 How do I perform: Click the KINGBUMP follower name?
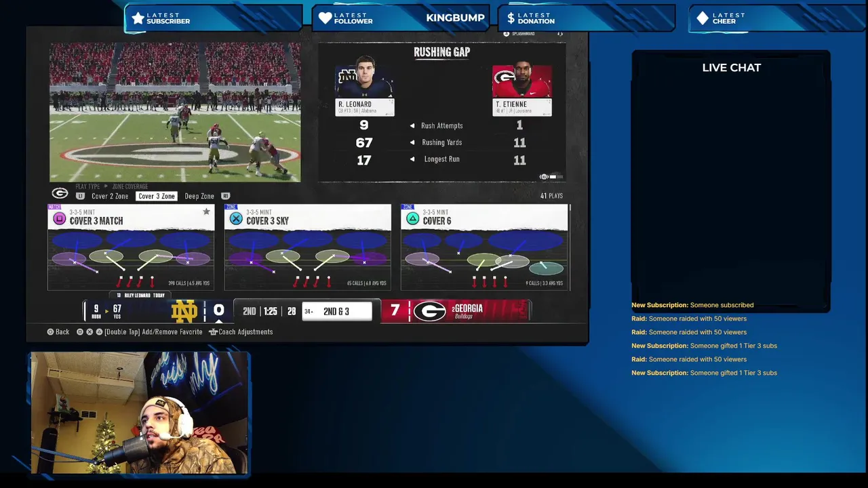(x=455, y=18)
